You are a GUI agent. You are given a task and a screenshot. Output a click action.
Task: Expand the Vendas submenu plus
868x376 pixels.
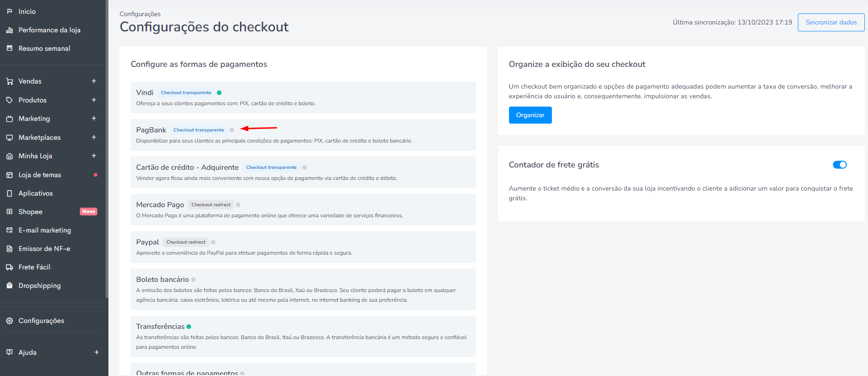click(94, 81)
